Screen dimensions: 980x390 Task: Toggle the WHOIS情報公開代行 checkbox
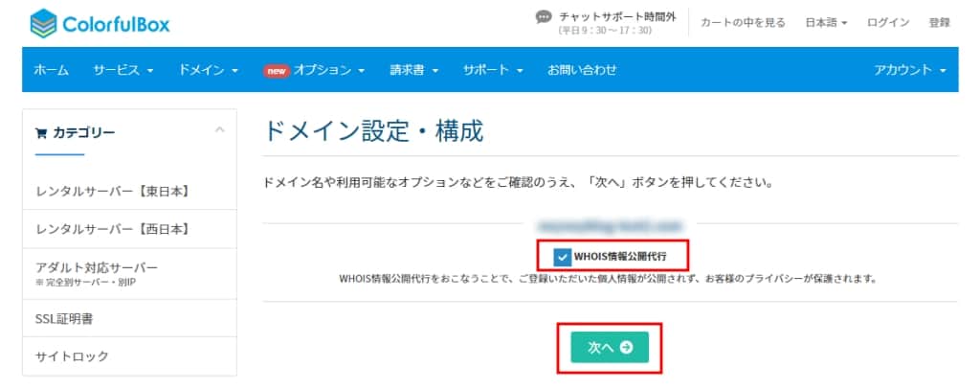click(563, 256)
